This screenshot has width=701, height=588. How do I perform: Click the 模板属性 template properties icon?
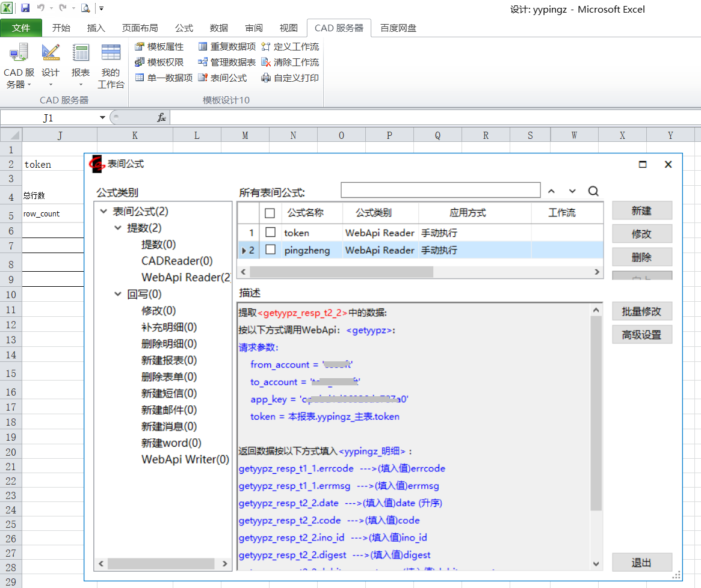[x=140, y=47]
